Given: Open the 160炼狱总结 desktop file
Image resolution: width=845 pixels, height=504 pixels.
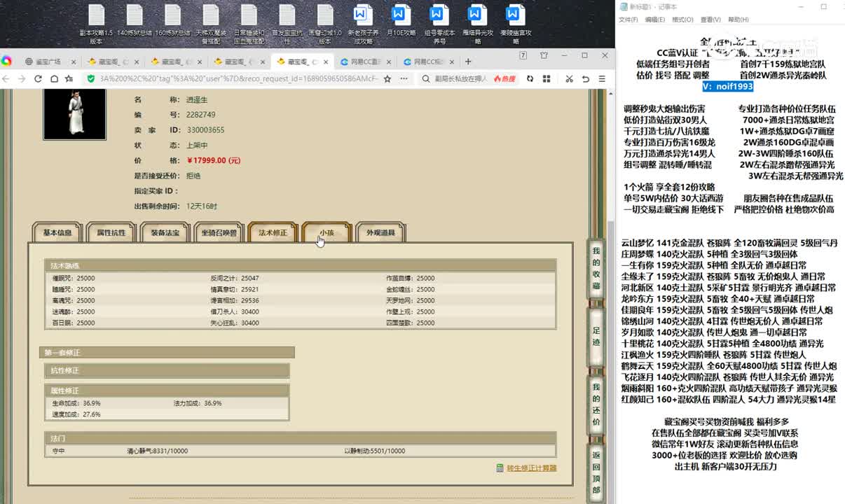Looking at the screenshot, I should point(173,21).
